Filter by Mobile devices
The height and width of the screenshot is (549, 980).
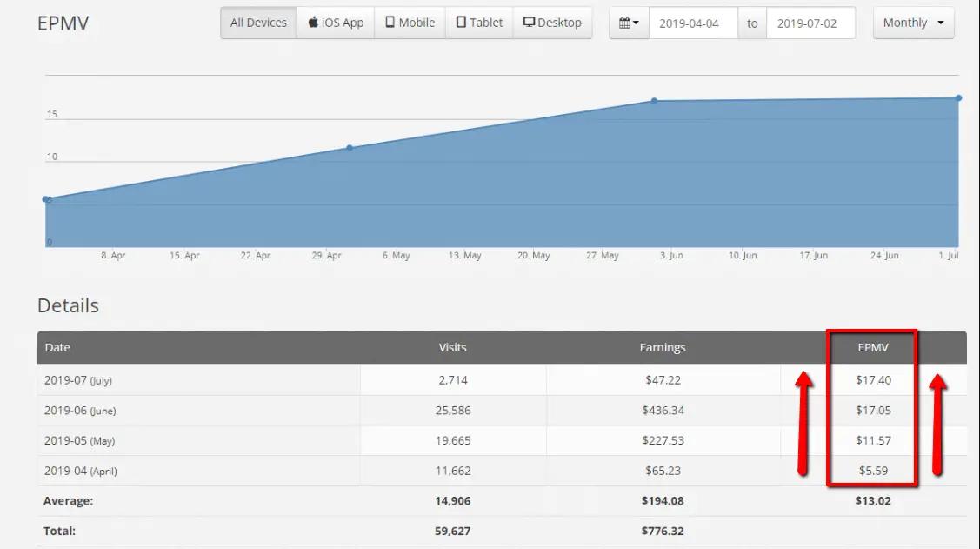coord(410,23)
